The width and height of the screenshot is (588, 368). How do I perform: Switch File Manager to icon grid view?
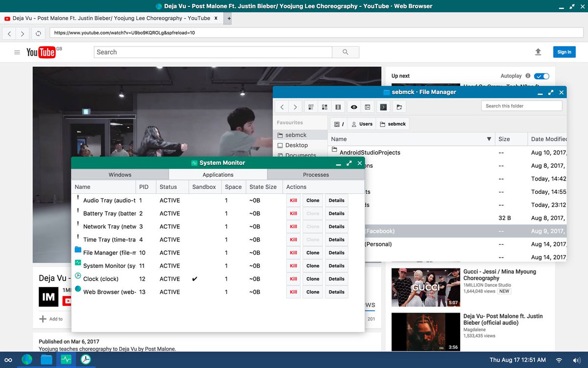(x=324, y=106)
